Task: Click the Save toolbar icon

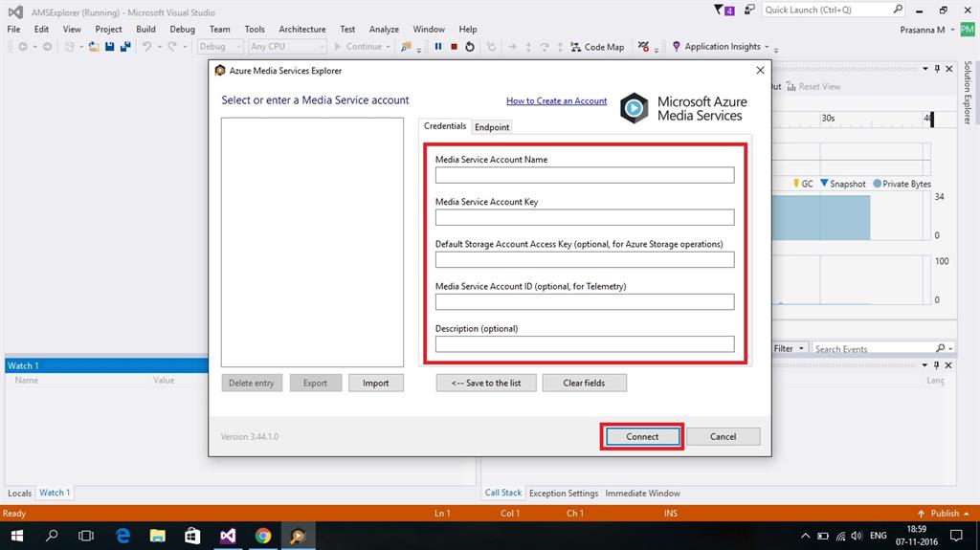Action: [109, 46]
